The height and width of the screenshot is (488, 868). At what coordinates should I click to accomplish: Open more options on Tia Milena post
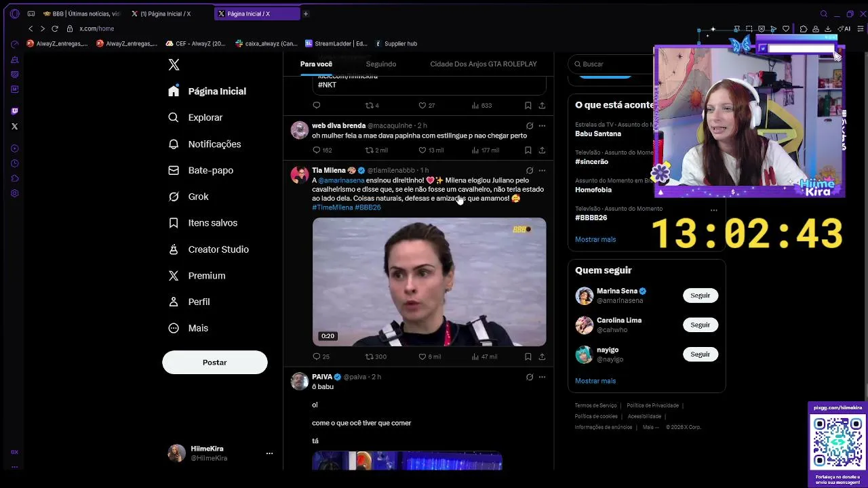542,170
